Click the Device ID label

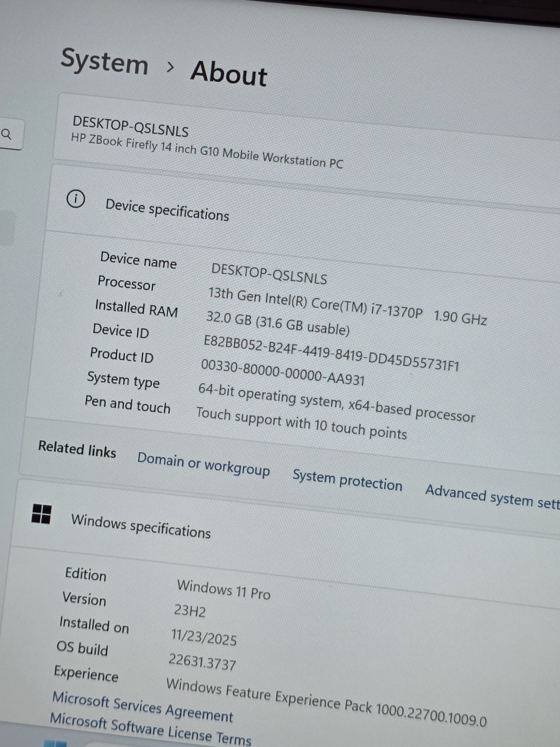coord(121,331)
